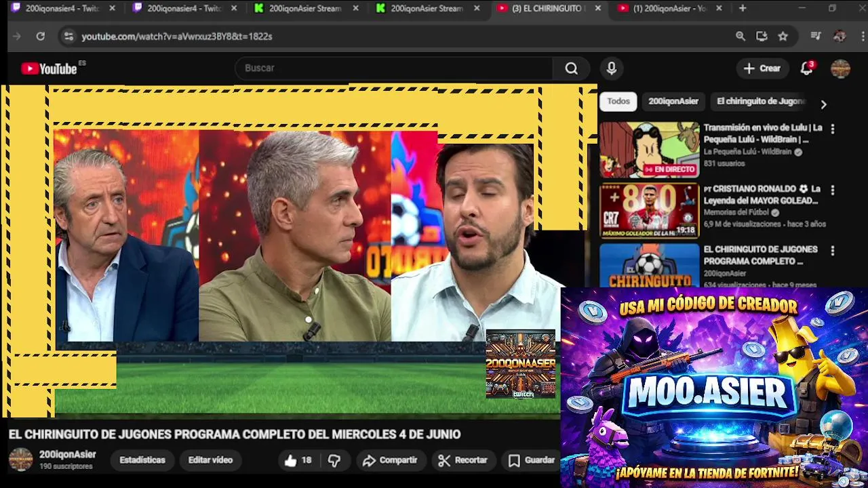868x488 pixels.
Task: Open the YouTube account avatar menu
Action: pyautogui.click(x=840, y=68)
